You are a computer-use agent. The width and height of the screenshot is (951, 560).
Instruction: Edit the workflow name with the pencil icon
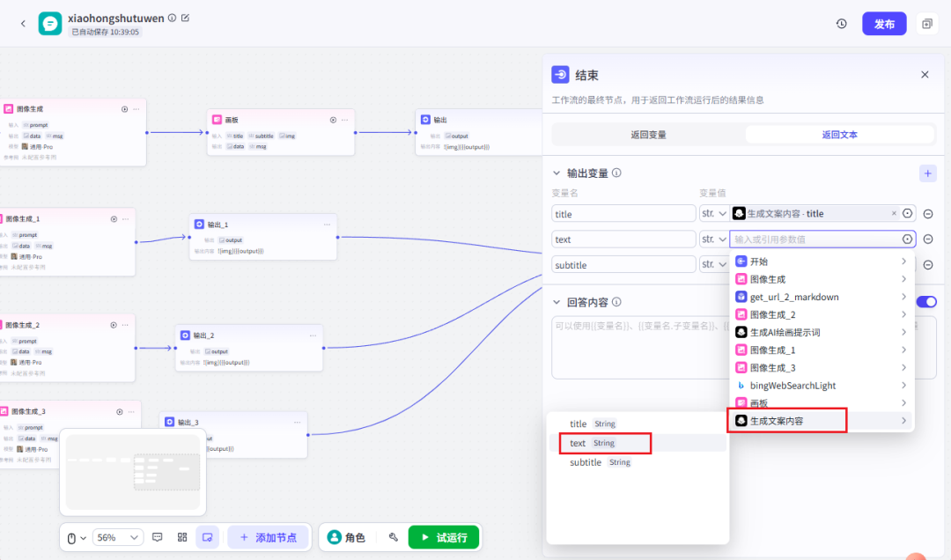(x=186, y=18)
